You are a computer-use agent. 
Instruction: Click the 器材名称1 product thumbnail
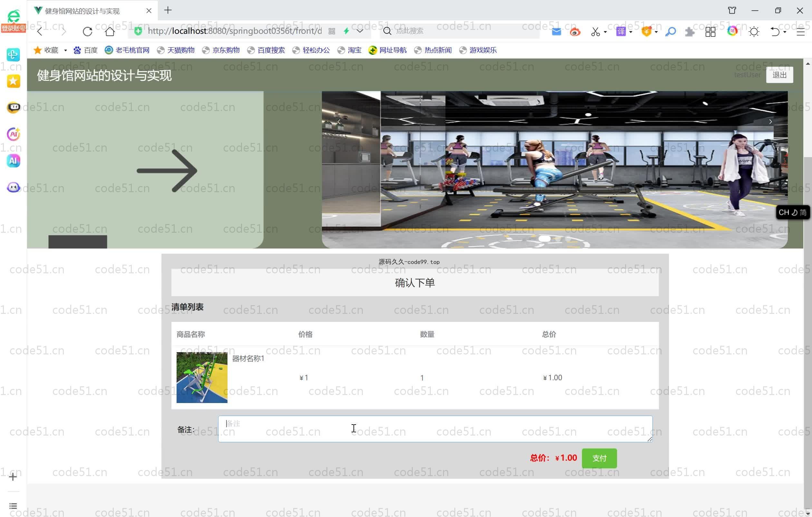tap(202, 377)
